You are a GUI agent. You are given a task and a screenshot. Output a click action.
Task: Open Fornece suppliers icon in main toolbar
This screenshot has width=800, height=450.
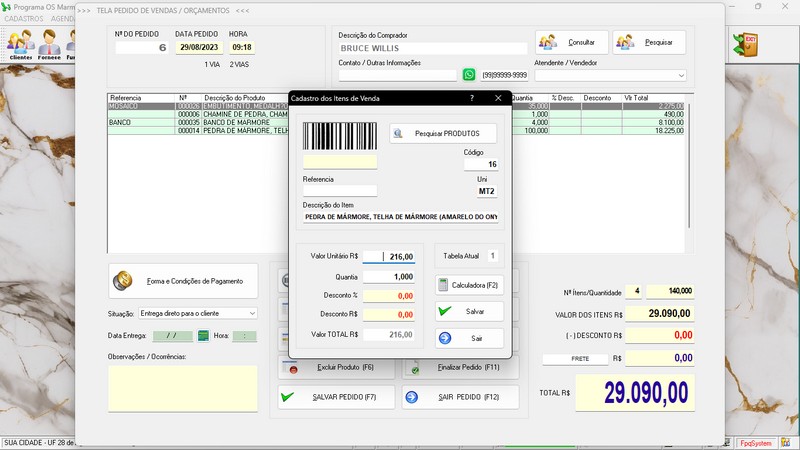(x=49, y=44)
